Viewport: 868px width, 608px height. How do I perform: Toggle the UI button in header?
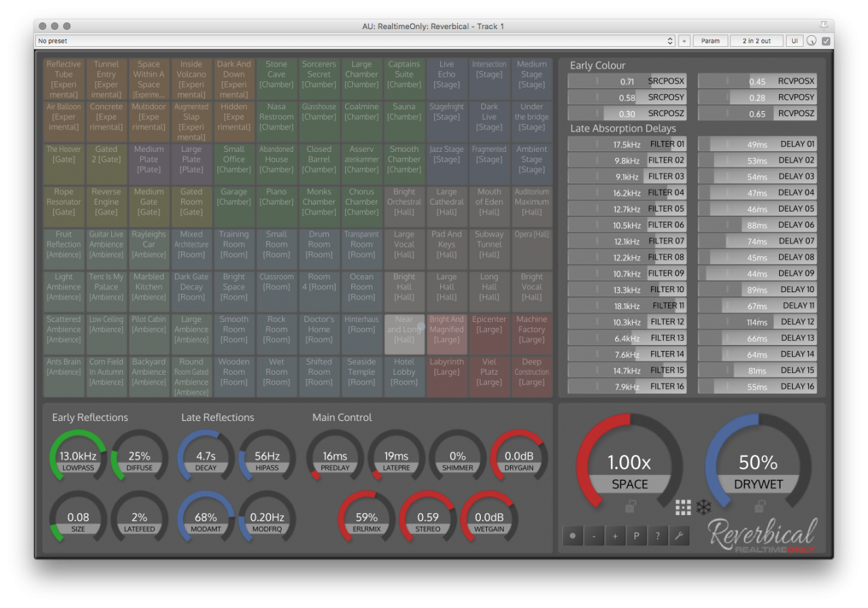(x=795, y=41)
